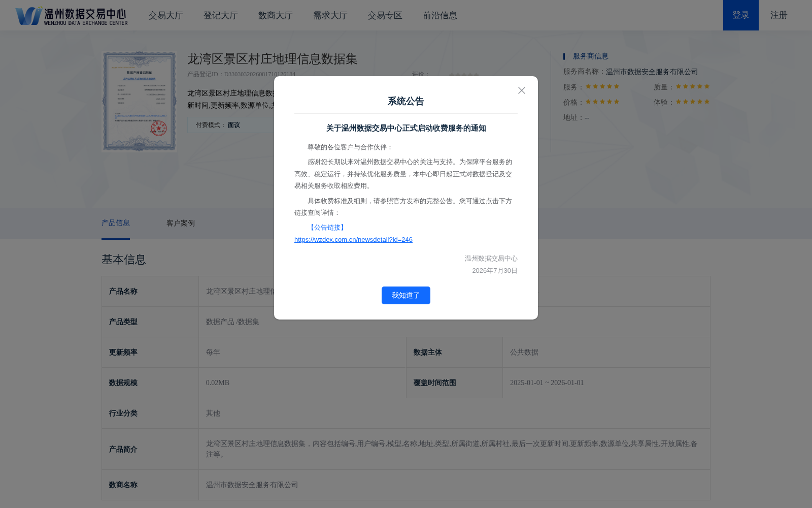Click the 服务 star rating
This screenshot has height=508, width=812.
pos(602,86)
